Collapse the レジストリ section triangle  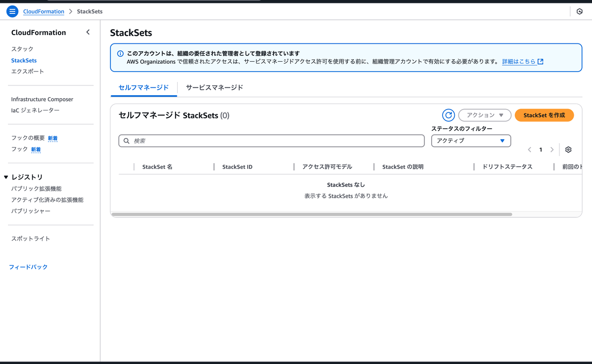coord(6,177)
